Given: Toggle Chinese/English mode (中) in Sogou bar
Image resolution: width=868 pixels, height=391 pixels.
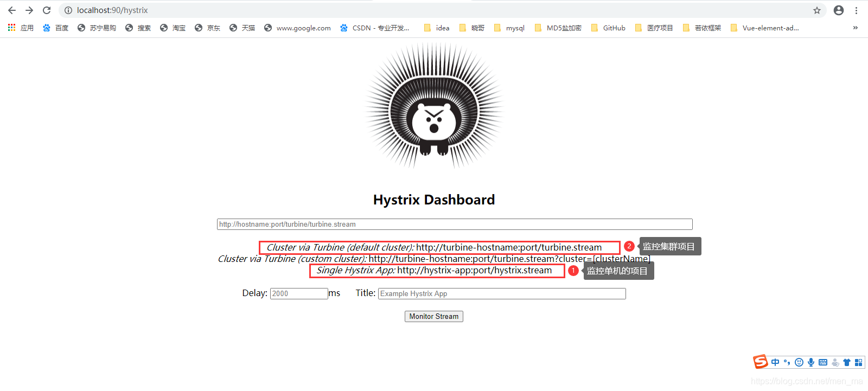Looking at the screenshot, I should coord(775,362).
